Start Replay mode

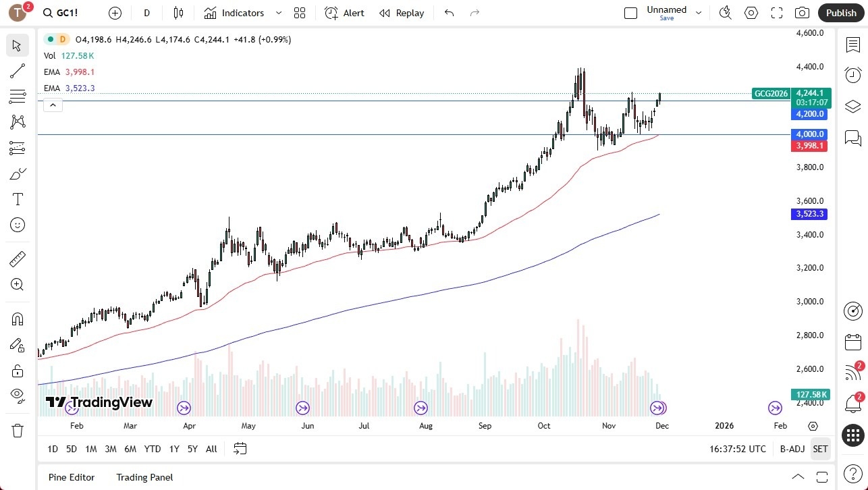point(401,12)
